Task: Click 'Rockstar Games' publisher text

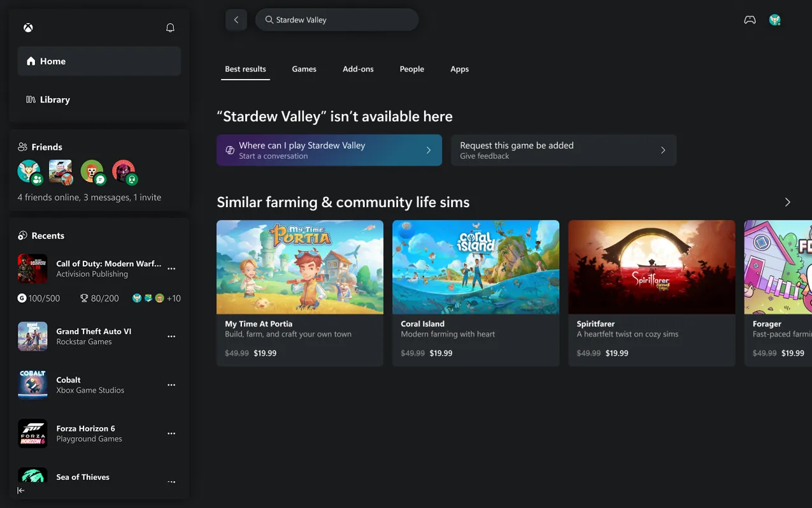Action: click(84, 342)
